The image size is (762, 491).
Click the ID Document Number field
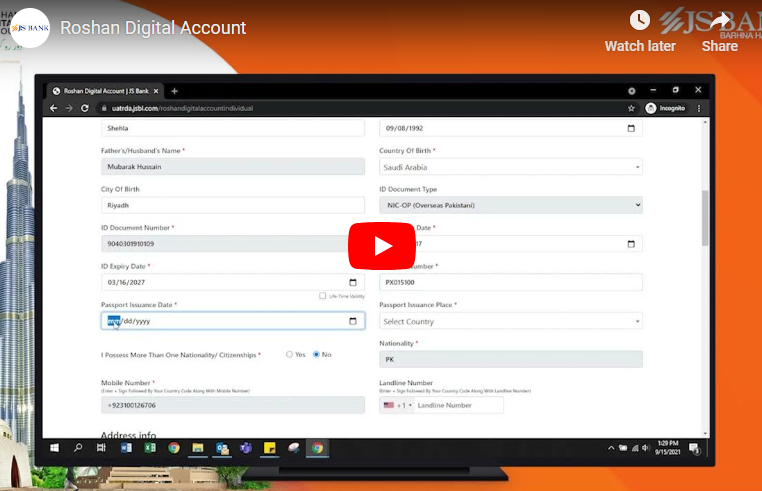226,244
